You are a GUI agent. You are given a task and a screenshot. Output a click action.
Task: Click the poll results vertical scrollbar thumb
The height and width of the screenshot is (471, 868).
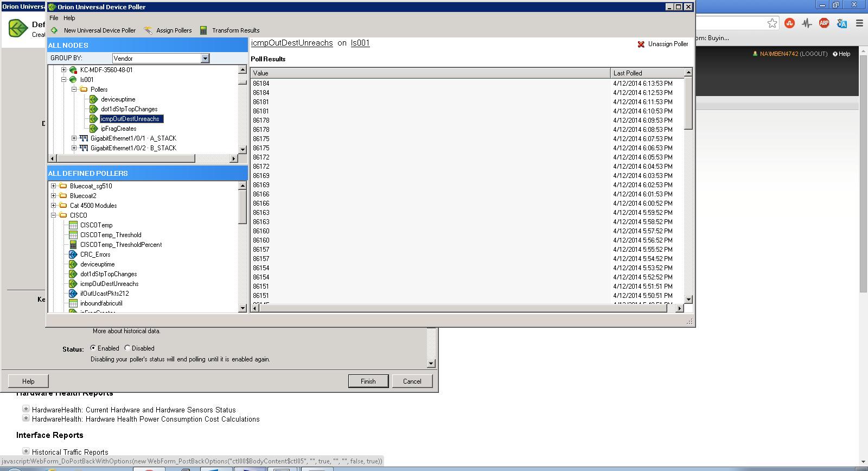[x=688, y=103]
